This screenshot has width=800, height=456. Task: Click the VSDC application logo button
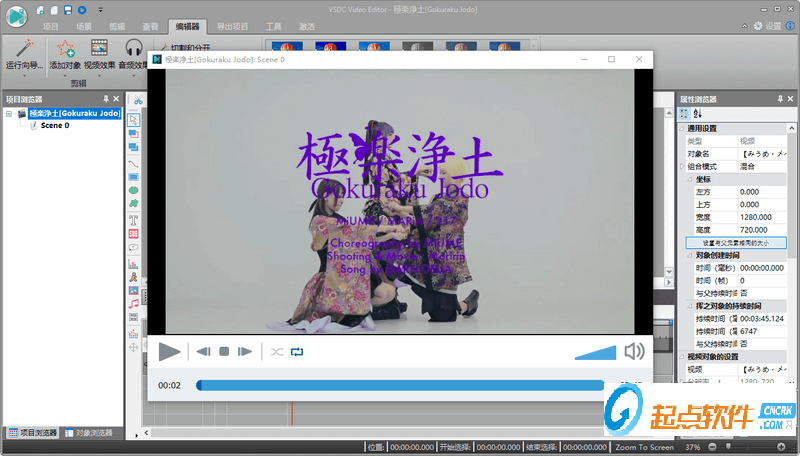(x=17, y=16)
